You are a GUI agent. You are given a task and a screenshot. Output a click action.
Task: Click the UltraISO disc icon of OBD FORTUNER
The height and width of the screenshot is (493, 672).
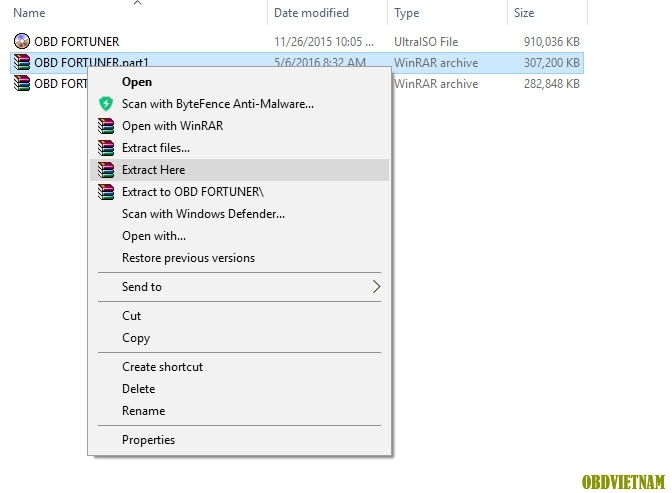(21, 41)
